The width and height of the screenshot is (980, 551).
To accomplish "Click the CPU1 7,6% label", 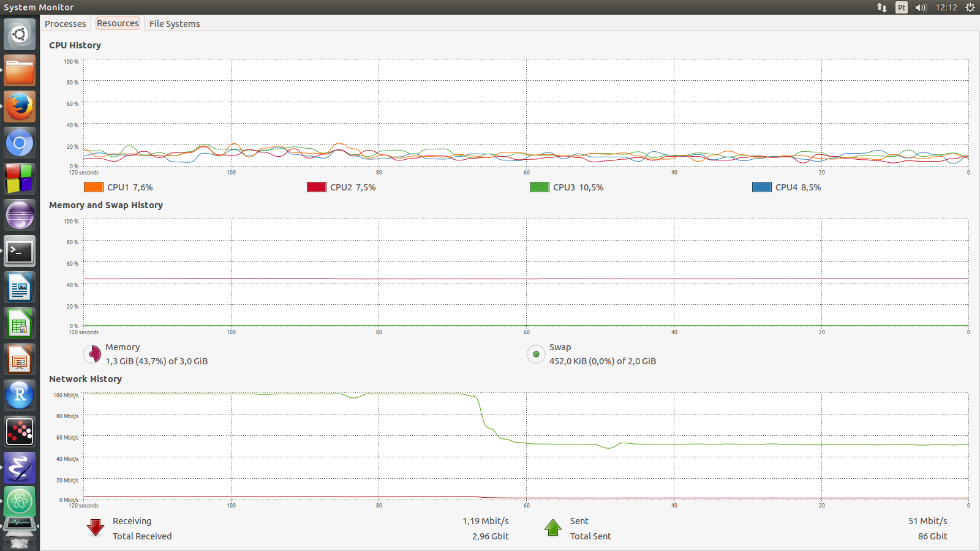I will click(130, 187).
